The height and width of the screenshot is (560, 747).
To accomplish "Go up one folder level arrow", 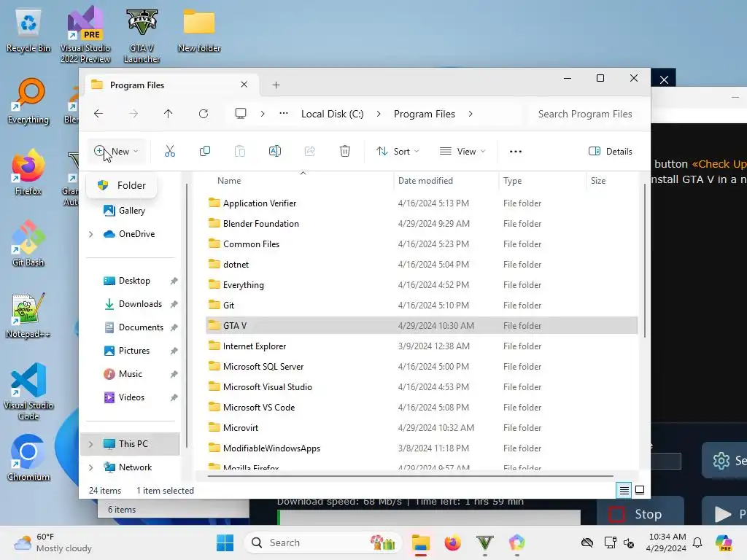I will (x=169, y=114).
